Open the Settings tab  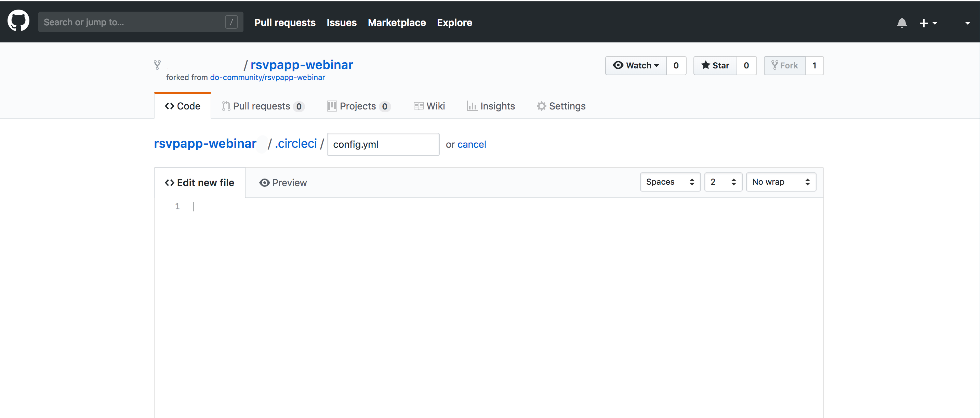561,106
